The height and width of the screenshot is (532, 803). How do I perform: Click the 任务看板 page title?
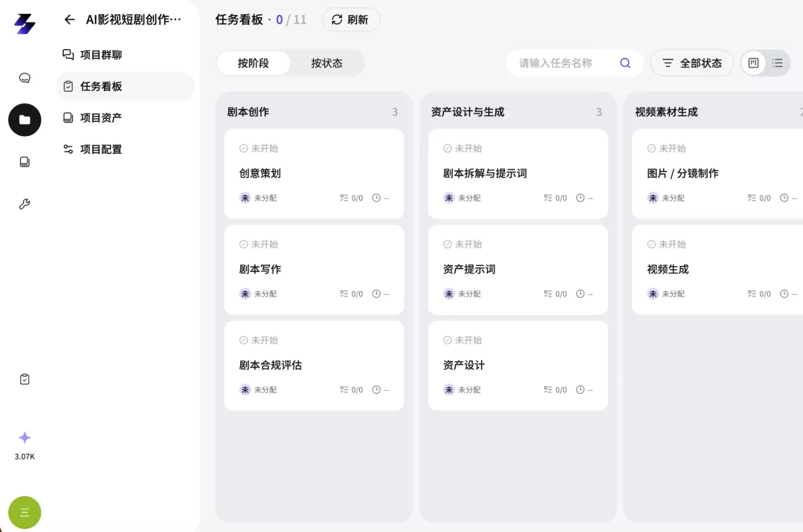[x=239, y=19]
